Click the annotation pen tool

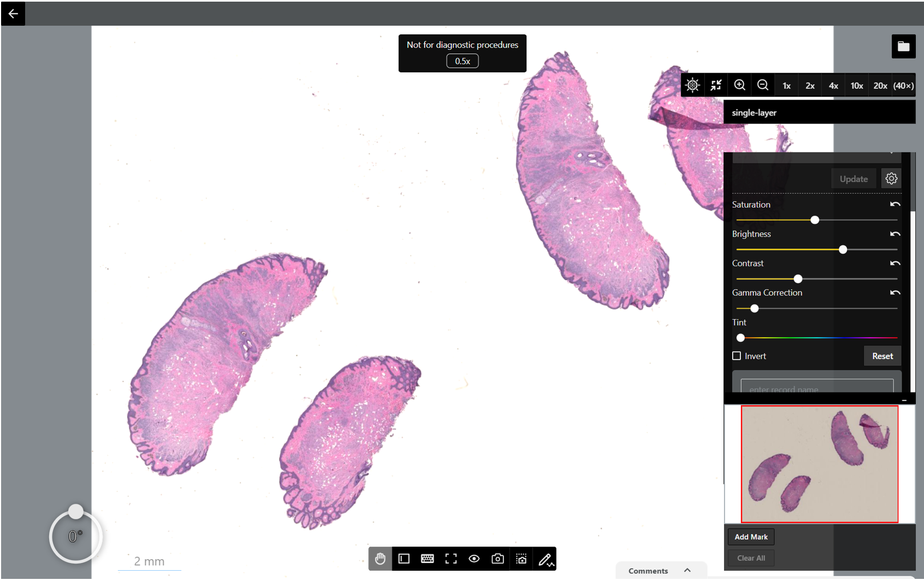coord(545,559)
